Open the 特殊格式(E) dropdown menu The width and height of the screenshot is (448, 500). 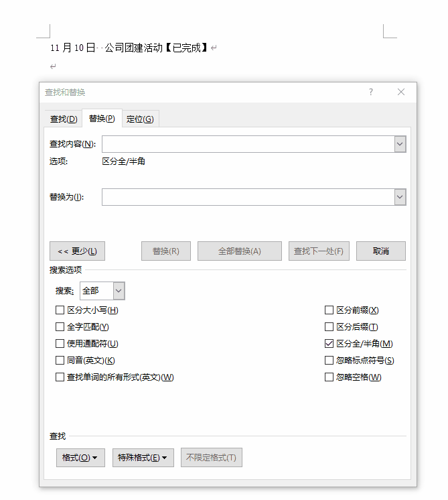click(143, 458)
